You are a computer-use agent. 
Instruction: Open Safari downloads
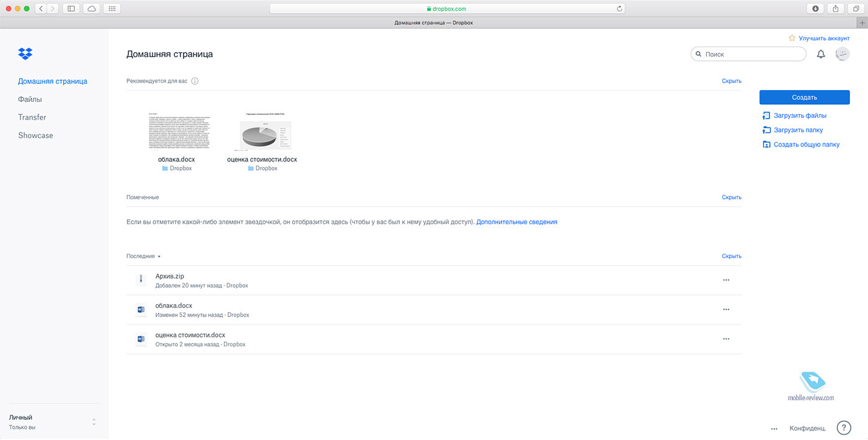(x=815, y=9)
